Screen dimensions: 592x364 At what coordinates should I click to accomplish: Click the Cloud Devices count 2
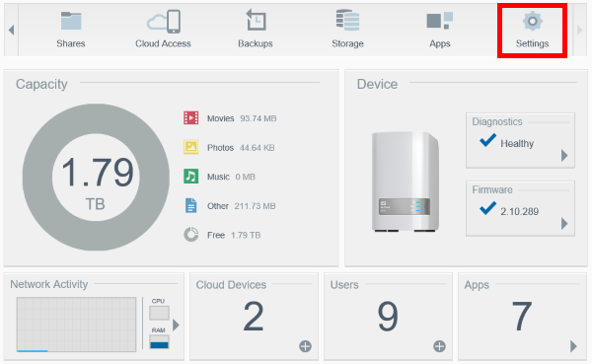click(x=254, y=317)
